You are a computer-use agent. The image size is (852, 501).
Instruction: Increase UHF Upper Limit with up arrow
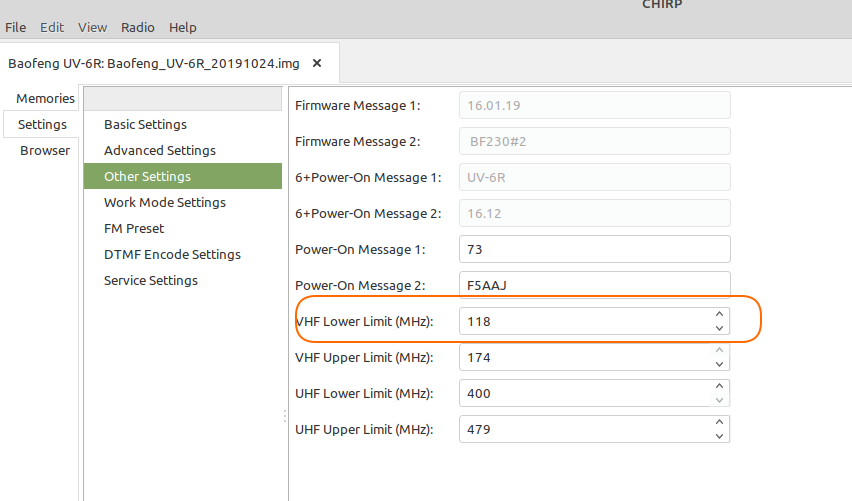tap(719, 422)
